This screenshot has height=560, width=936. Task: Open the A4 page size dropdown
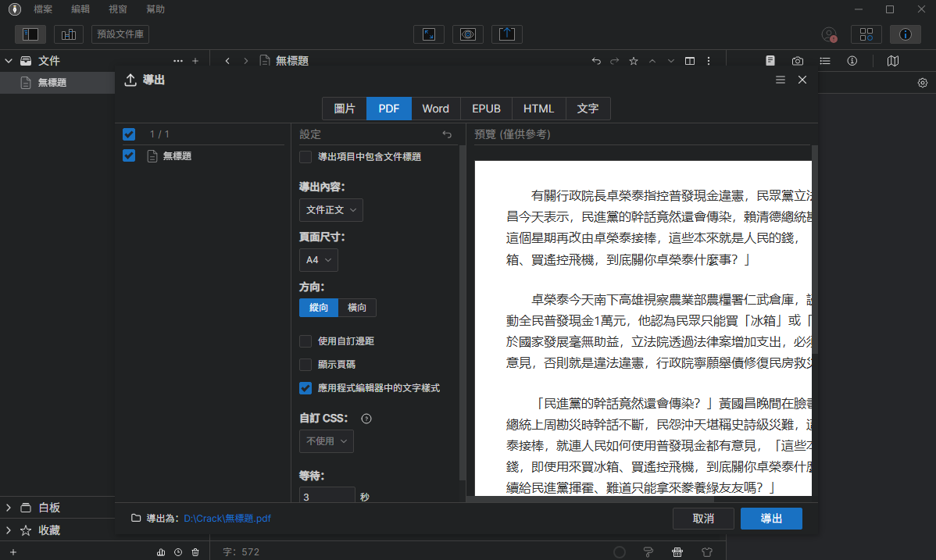[318, 260]
